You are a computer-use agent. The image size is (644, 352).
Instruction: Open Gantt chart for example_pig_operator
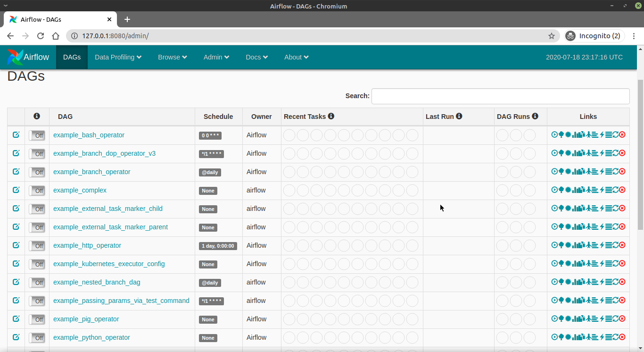(595, 318)
